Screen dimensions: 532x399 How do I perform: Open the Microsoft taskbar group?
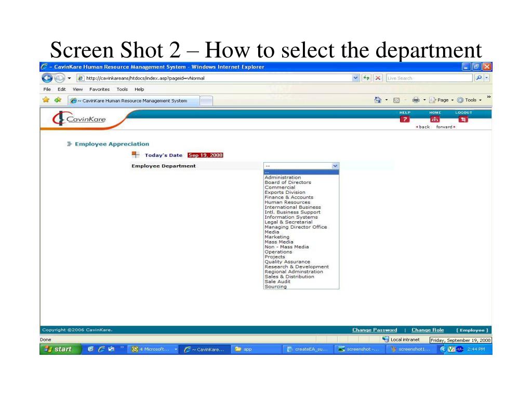154,349
